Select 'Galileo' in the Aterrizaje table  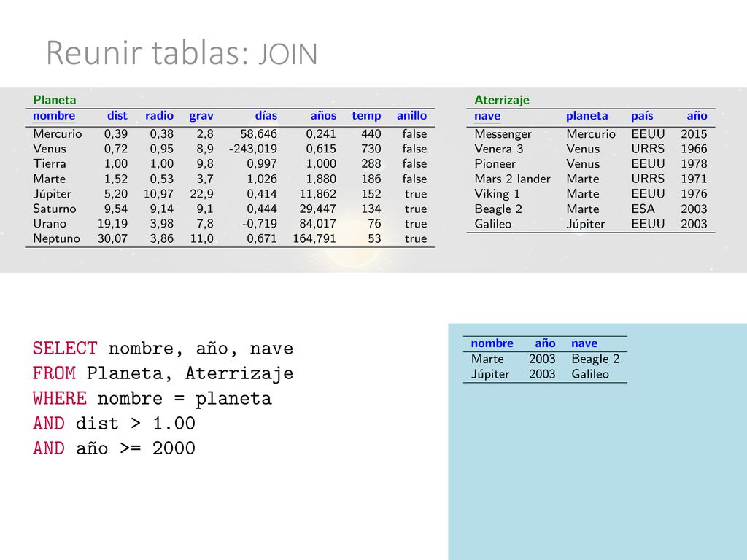click(x=492, y=223)
